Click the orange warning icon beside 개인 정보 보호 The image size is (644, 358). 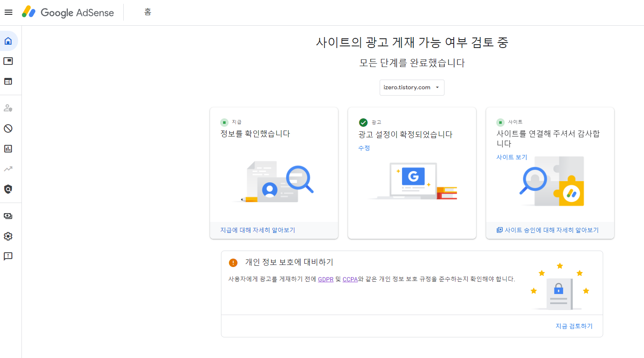pos(233,263)
